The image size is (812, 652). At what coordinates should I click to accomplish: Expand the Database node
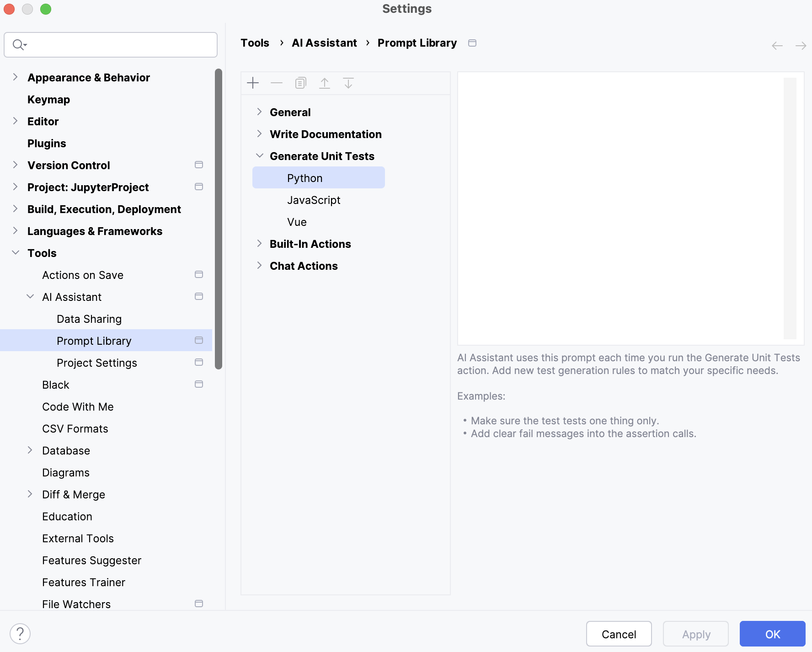click(x=30, y=450)
